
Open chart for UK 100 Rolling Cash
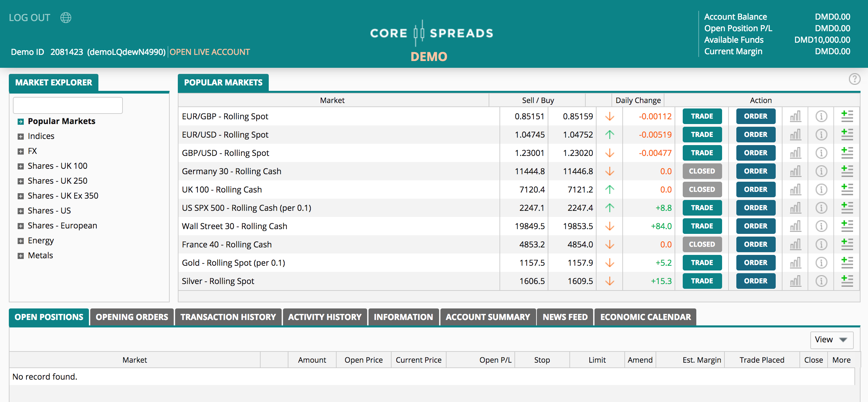point(795,189)
